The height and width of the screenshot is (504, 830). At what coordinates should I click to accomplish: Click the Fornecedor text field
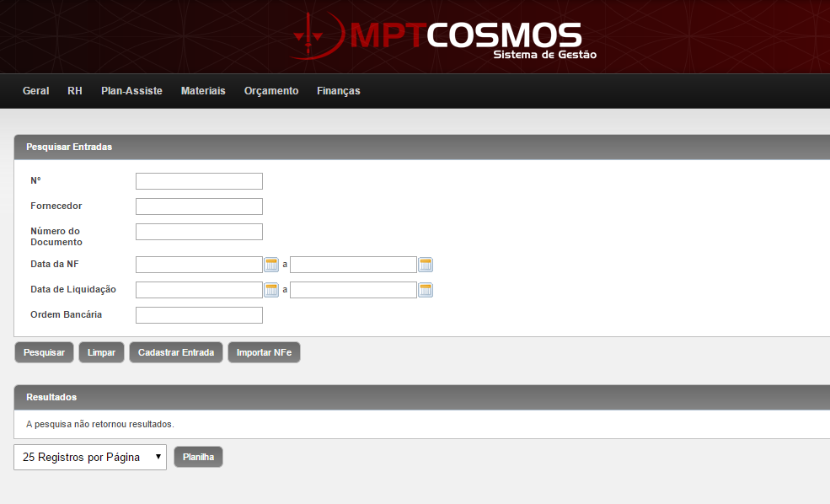pyautogui.click(x=199, y=206)
